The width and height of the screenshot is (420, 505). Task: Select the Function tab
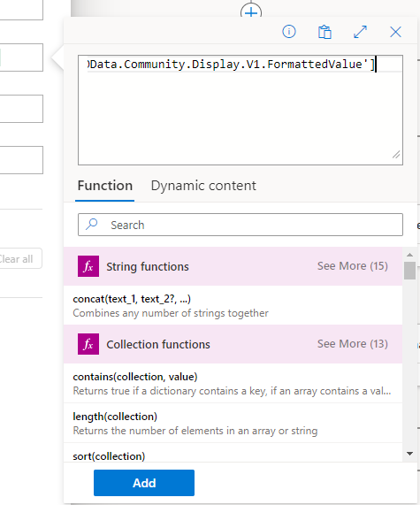[105, 186]
